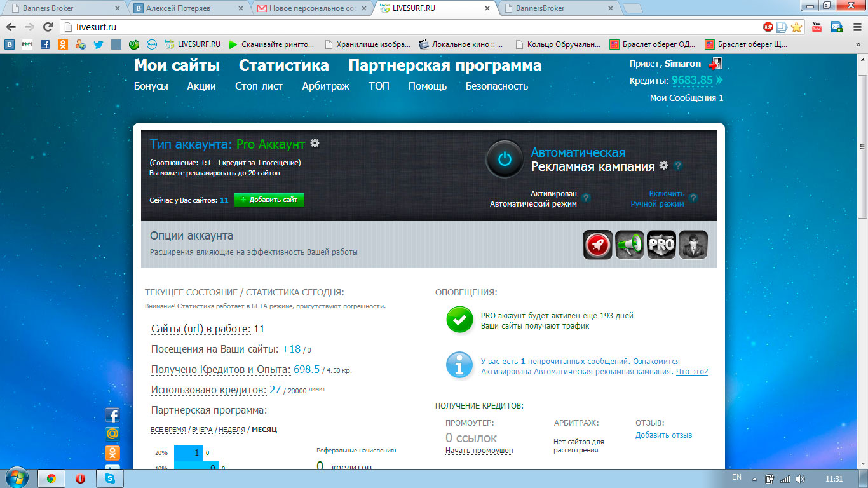Open the PRO shield account option
This screenshot has width=868, height=488.
pos(661,245)
